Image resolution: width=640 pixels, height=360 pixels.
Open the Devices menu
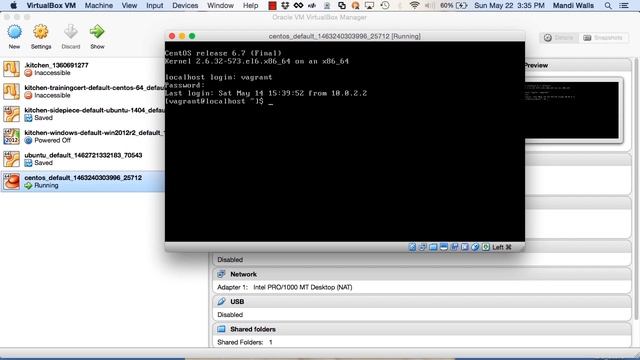point(185,5)
